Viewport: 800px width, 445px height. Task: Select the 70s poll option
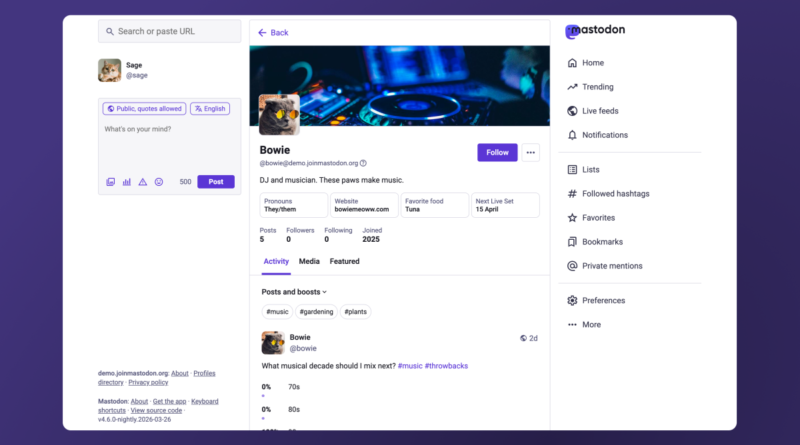294,387
